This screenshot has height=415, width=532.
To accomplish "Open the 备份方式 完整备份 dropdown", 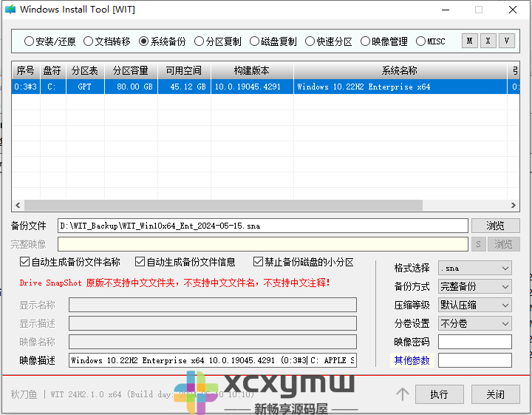I will 474,286.
